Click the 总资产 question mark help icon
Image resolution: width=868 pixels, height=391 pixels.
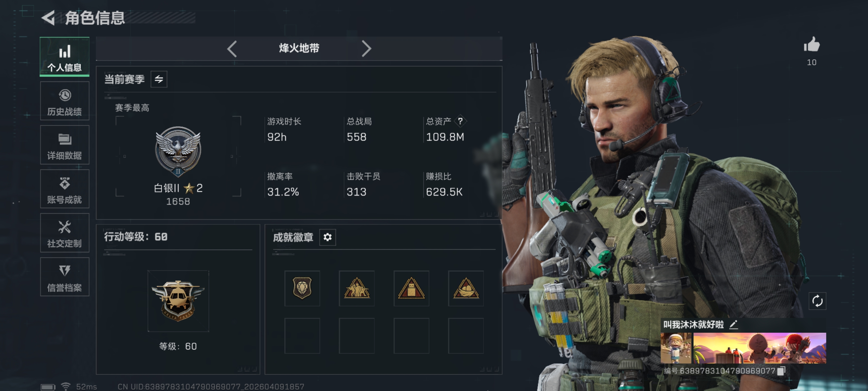(x=460, y=121)
